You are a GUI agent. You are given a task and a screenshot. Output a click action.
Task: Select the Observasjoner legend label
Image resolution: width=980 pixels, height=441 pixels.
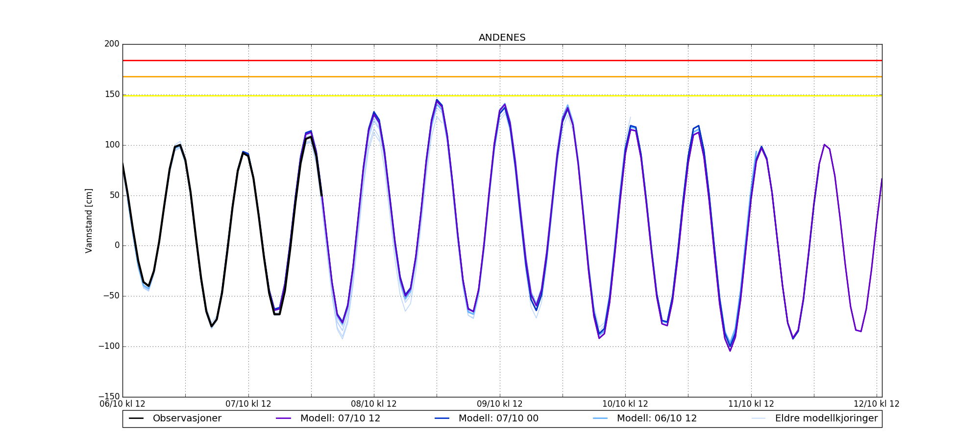click(x=187, y=418)
